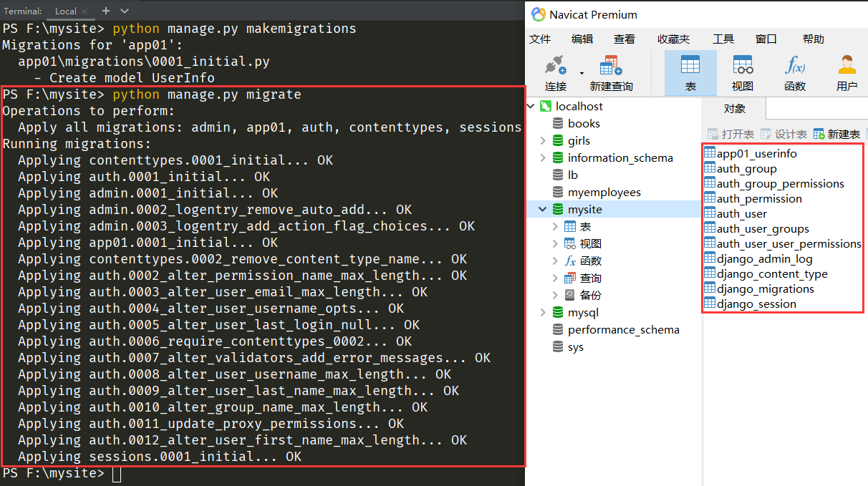Open the Favorites (收藏夹) menu
The height and width of the screenshot is (486, 868).
click(673, 39)
